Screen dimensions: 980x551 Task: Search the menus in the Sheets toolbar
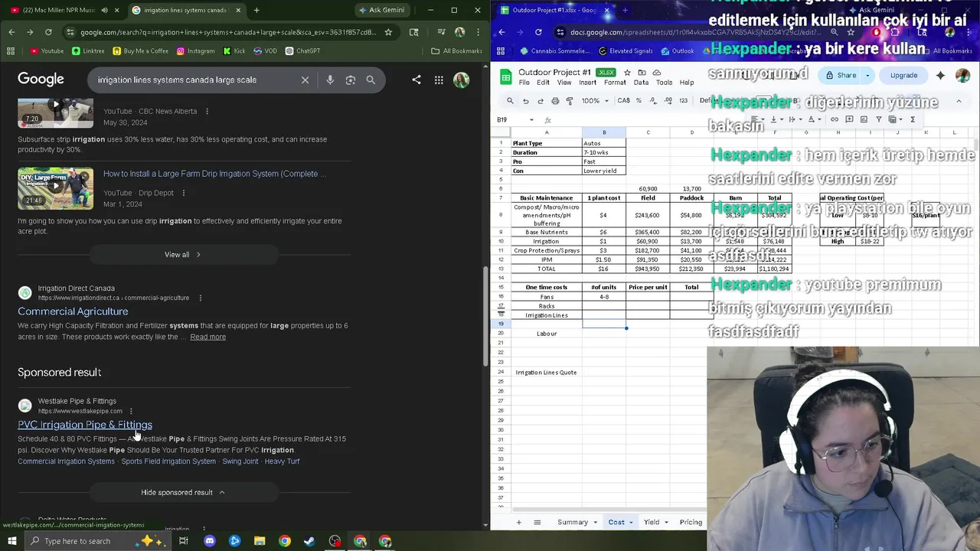pos(510,100)
